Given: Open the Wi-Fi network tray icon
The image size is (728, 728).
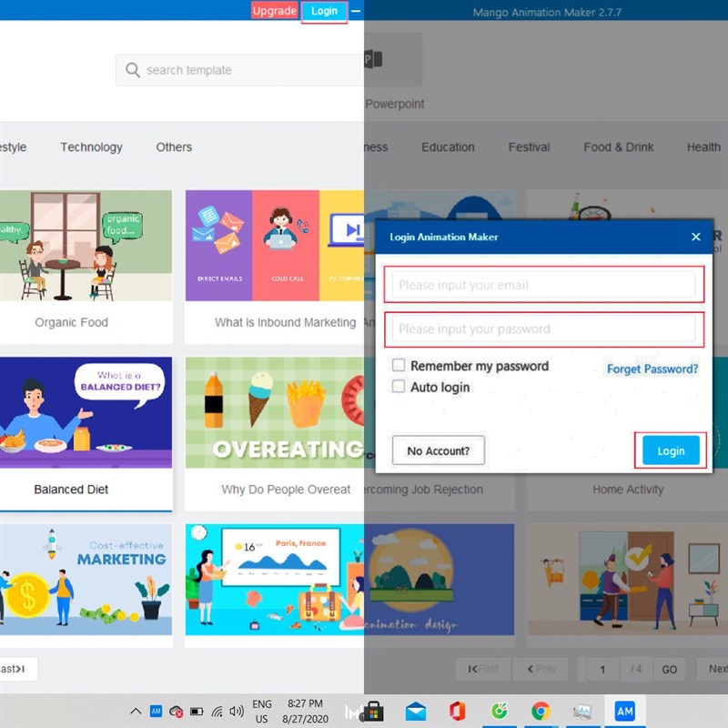Looking at the screenshot, I should pos(217,712).
